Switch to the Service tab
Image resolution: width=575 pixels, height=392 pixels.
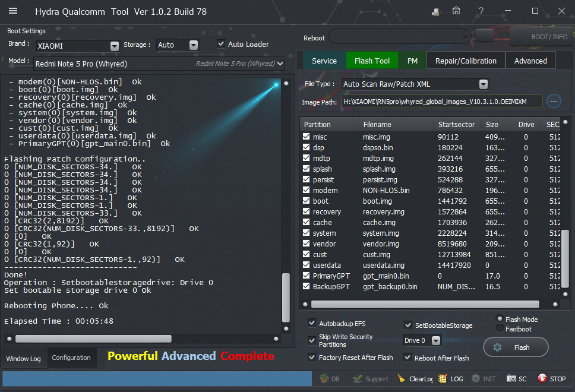click(324, 61)
